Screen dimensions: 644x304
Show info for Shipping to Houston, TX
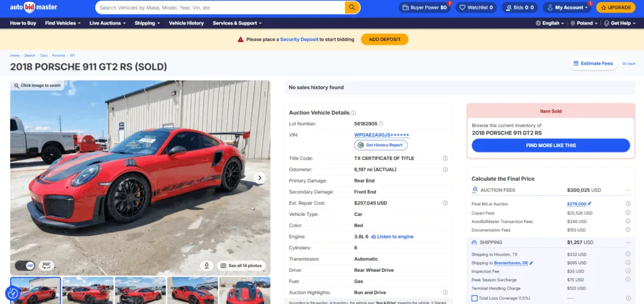tap(628, 254)
